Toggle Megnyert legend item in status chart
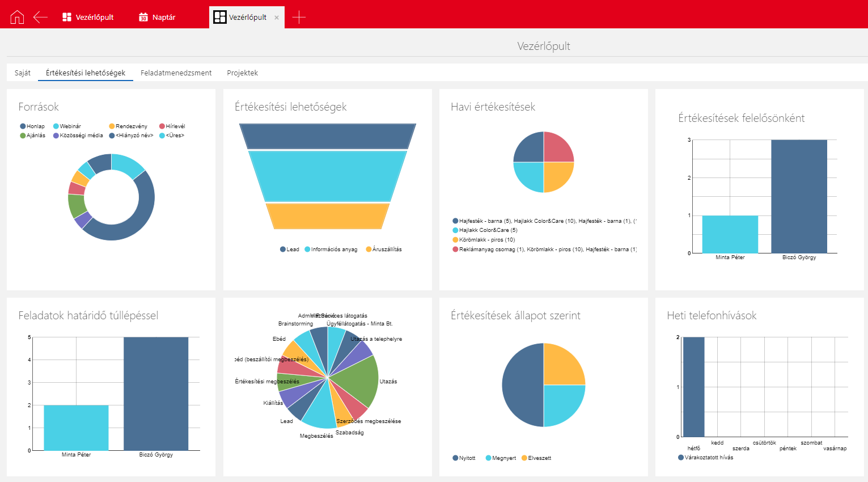Viewport: 868px width, 482px height. click(x=501, y=458)
